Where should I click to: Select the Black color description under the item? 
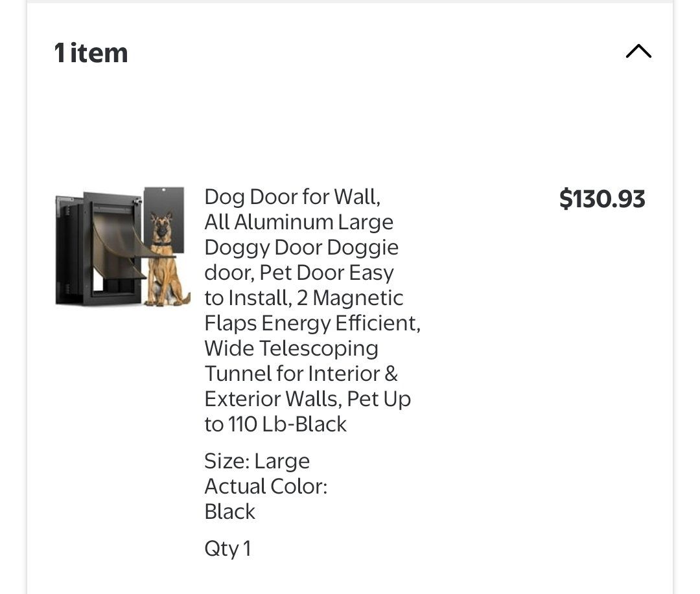229,511
